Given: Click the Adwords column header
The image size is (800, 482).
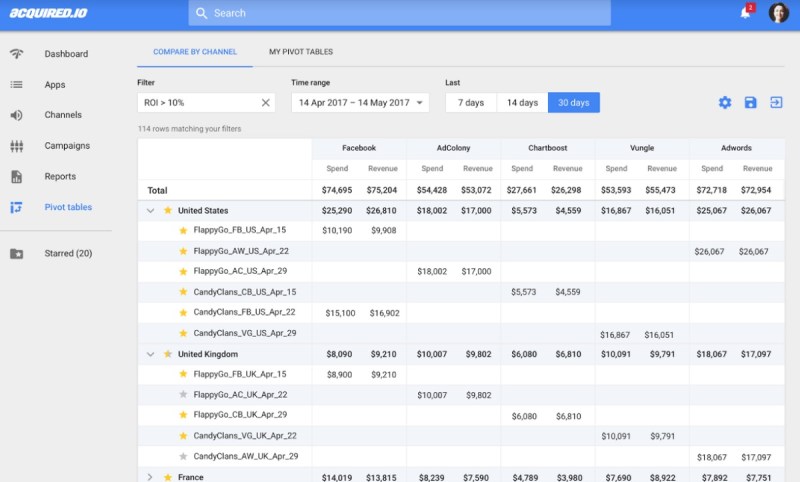Looking at the screenshot, I should click(736, 148).
